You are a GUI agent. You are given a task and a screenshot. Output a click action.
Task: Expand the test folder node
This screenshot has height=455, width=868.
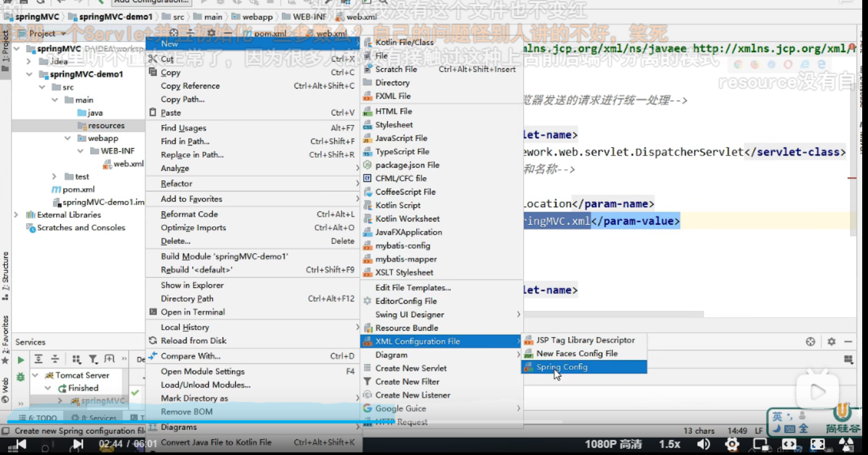click(x=54, y=176)
